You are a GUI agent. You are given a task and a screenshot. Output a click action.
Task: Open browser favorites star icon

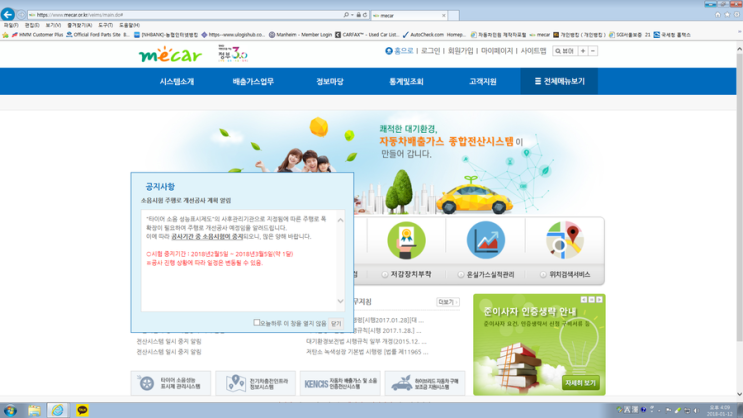pos(727,15)
